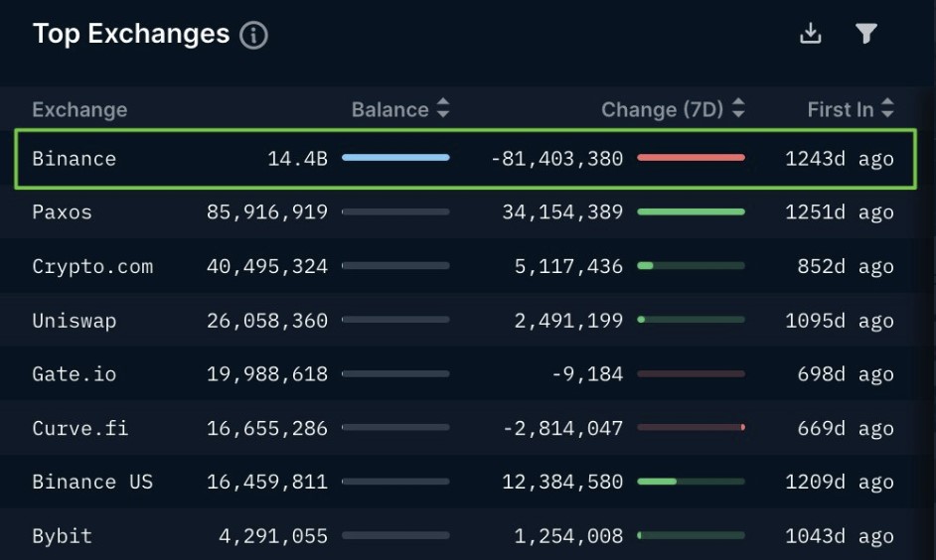Click Binance's red 7D change bar
936x560 pixels.
click(x=691, y=157)
